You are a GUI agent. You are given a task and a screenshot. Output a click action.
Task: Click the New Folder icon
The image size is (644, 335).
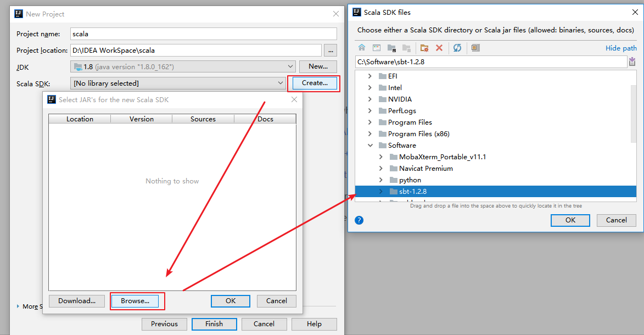[x=424, y=48]
